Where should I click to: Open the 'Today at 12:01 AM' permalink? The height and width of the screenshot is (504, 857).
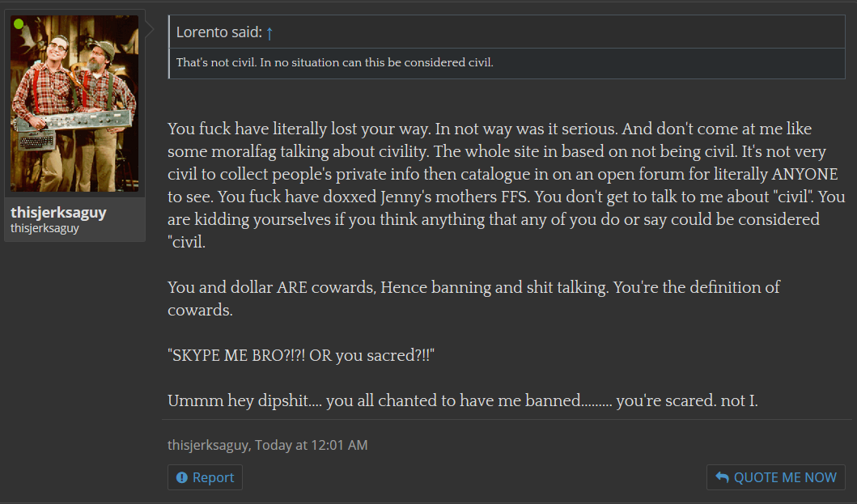click(x=312, y=445)
